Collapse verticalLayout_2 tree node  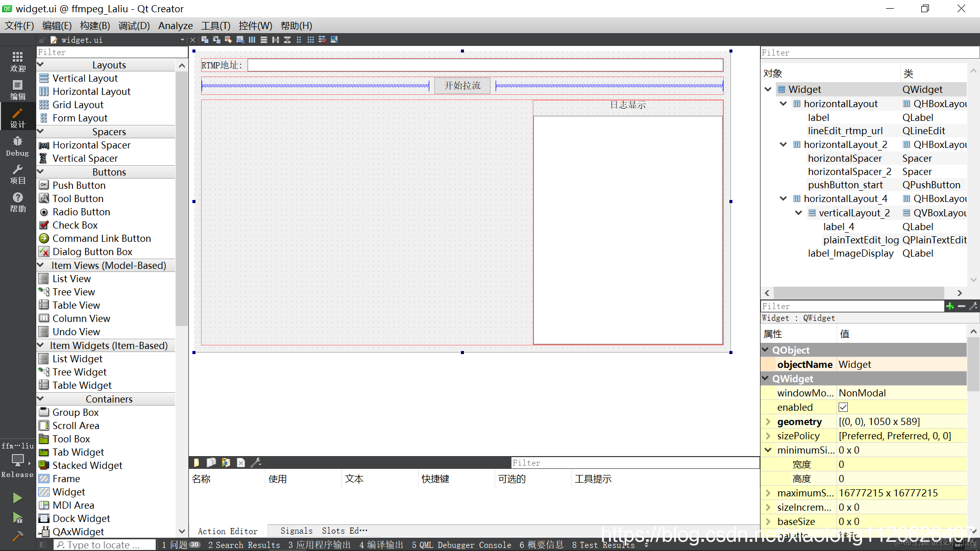(x=798, y=213)
